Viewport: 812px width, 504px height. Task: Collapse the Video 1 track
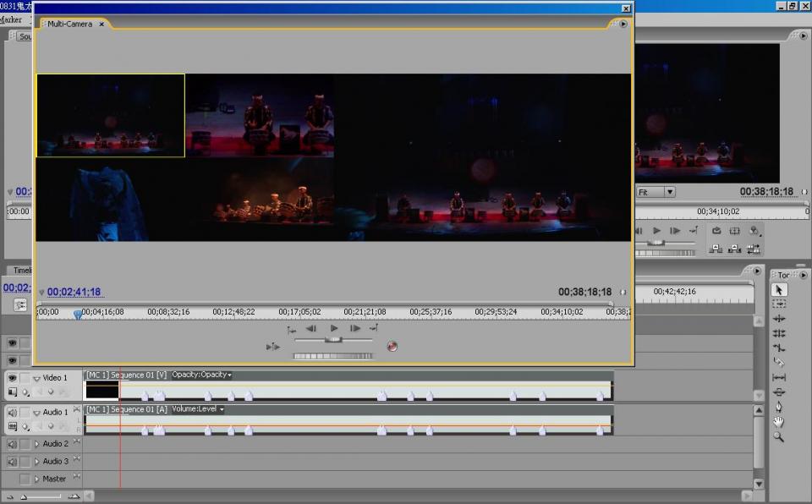(x=36, y=379)
